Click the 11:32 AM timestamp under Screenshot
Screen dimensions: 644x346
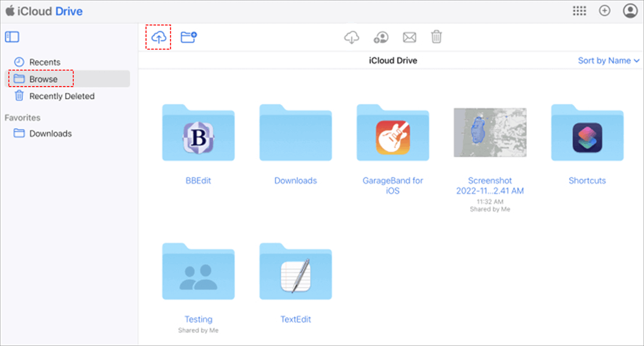coord(490,202)
